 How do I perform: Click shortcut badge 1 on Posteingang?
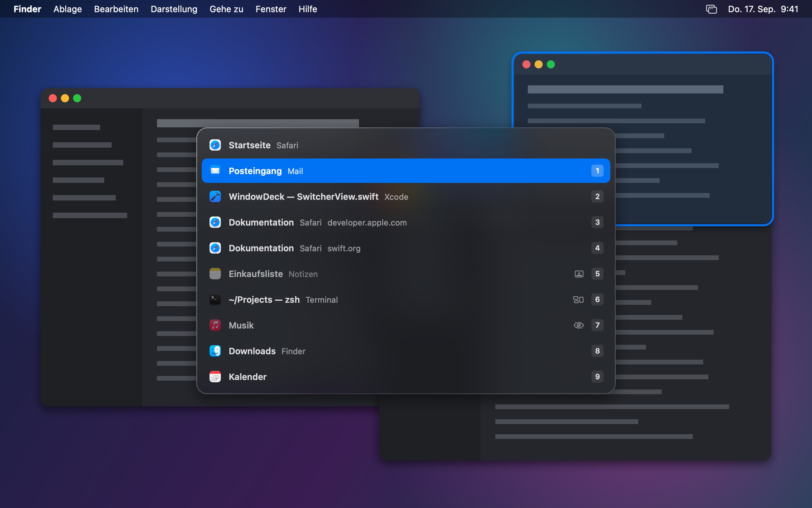click(597, 171)
